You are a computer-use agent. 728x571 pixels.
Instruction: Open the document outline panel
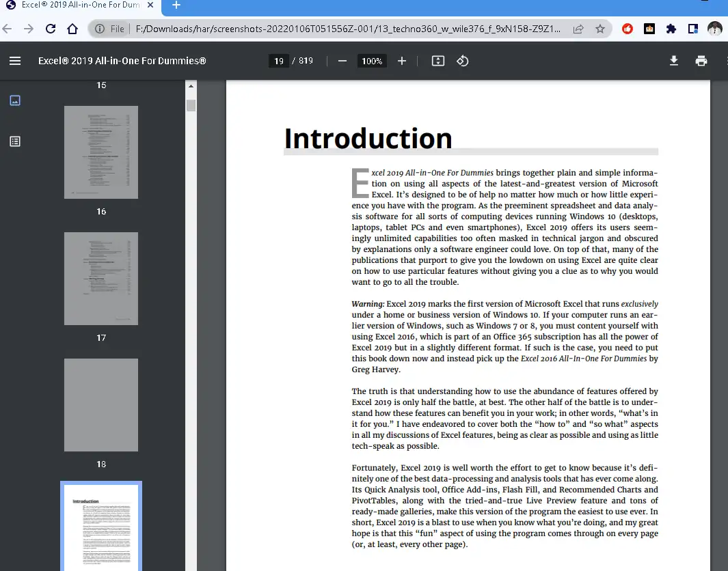[x=15, y=141]
